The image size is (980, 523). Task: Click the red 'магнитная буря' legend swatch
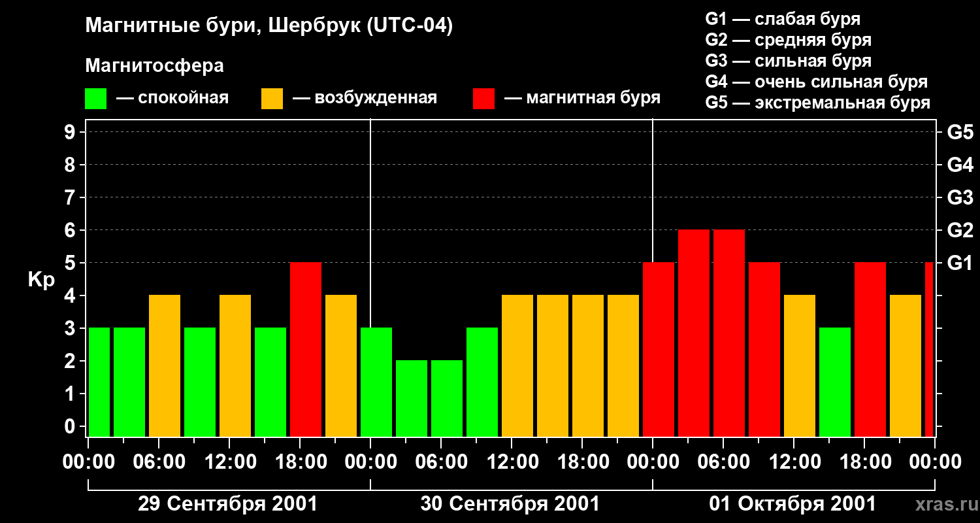483,99
